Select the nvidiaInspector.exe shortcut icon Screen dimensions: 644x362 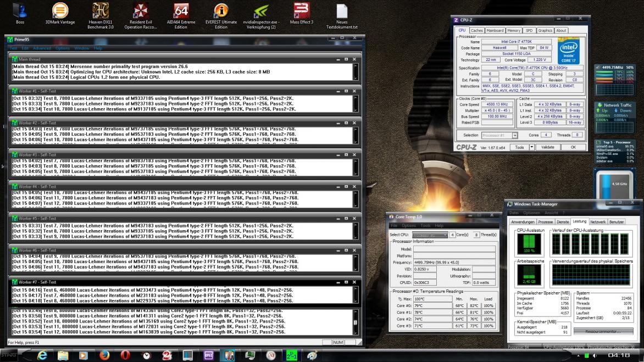261,16
